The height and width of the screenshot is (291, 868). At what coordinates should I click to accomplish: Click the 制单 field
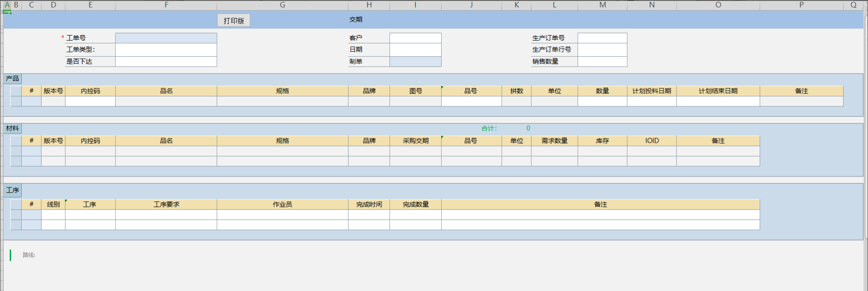[x=415, y=61]
